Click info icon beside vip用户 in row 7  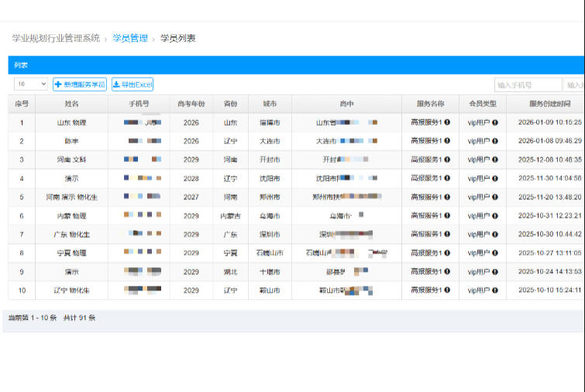pos(495,234)
